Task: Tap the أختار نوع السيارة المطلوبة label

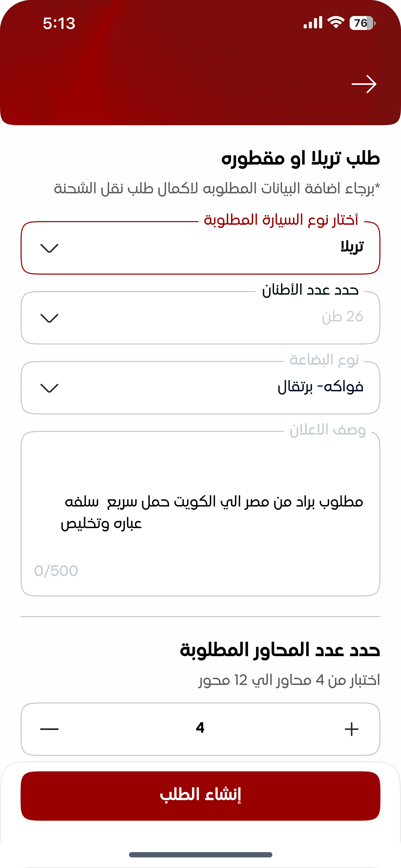Action: pos(281,220)
